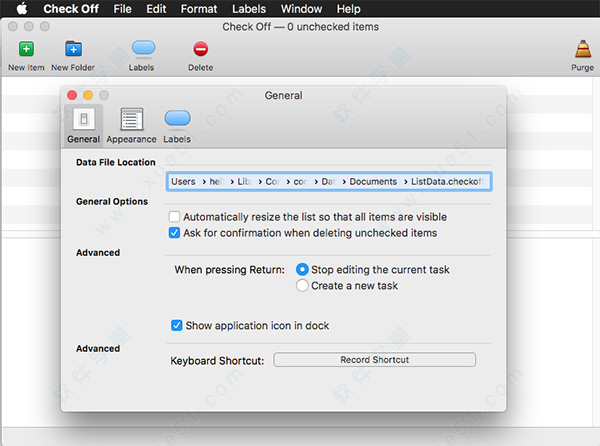This screenshot has height=446, width=600.
Task: Open the Labels menu in menu bar
Action: click(249, 8)
